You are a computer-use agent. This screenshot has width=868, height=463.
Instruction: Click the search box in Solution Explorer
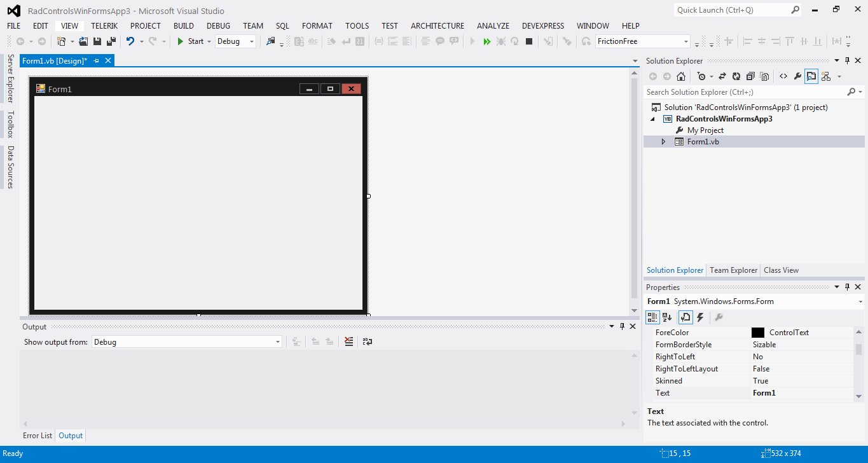pos(746,92)
